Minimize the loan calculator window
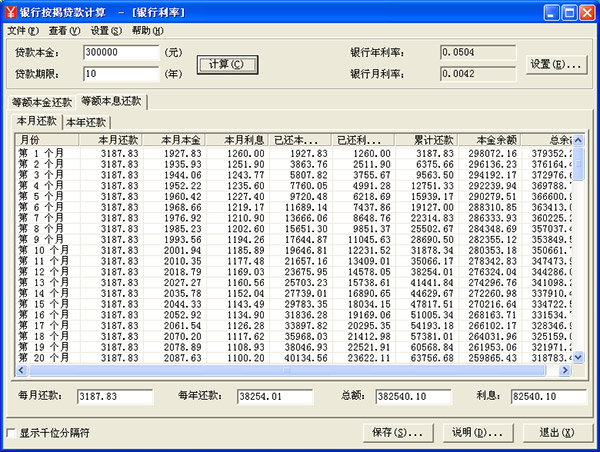The height and width of the screenshot is (452, 600). (551, 13)
